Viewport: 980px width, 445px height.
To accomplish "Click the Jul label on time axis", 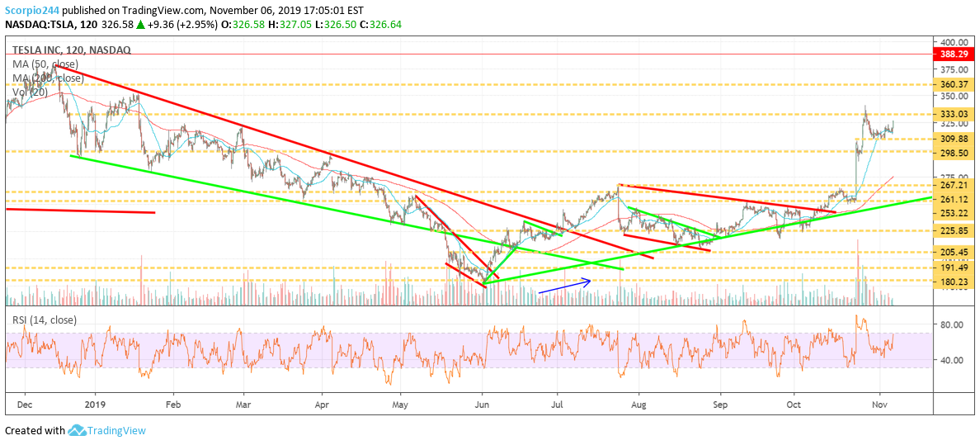I will tap(558, 405).
